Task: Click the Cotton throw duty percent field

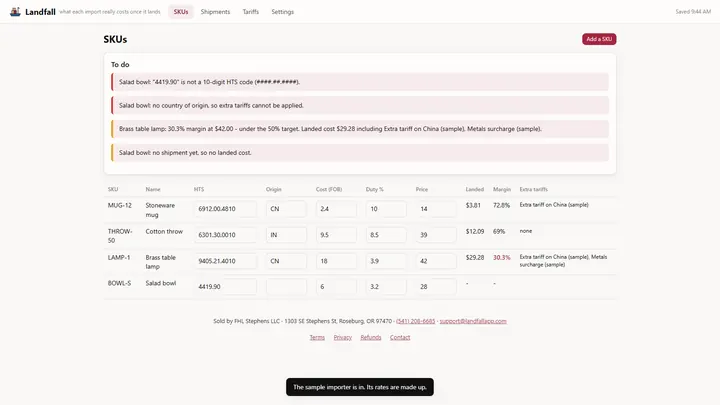Action: tap(386, 235)
